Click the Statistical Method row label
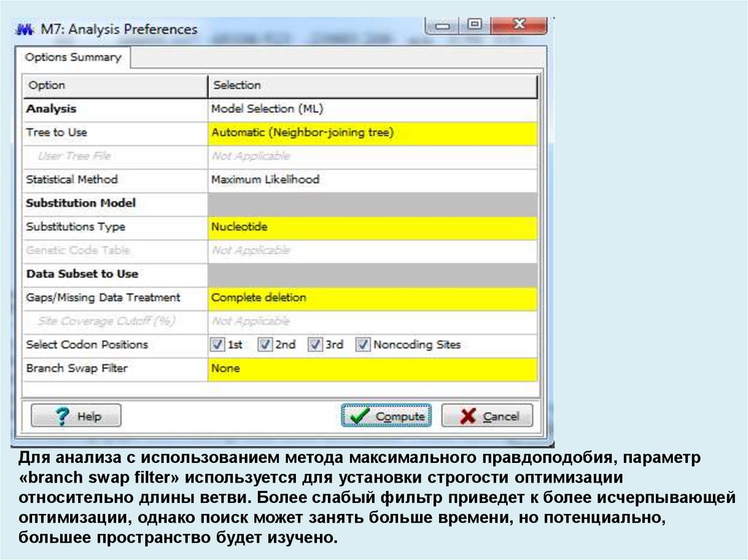 [72, 180]
